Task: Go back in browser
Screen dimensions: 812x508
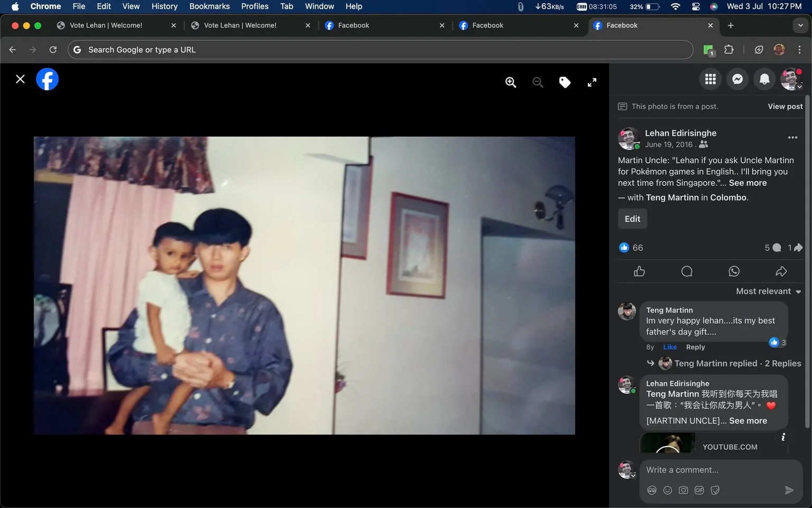Action: tap(13, 50)
